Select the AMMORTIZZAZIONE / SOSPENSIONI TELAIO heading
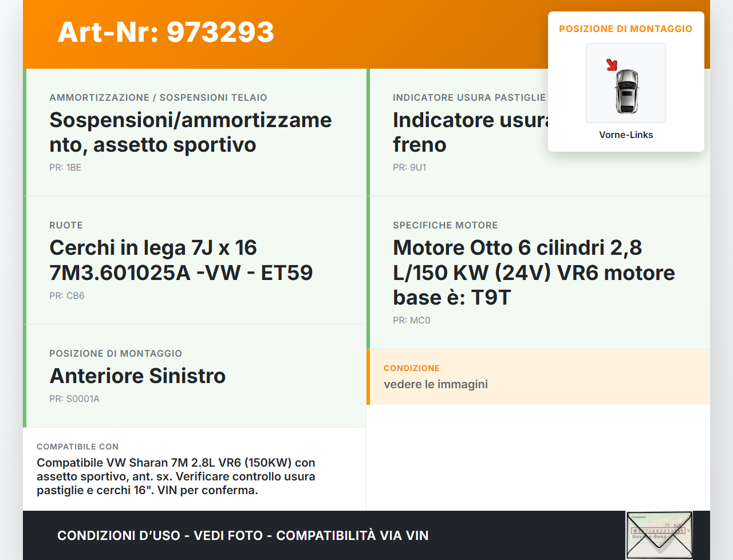The width and height of the screenshot is (733, 560). pos(159,97)
